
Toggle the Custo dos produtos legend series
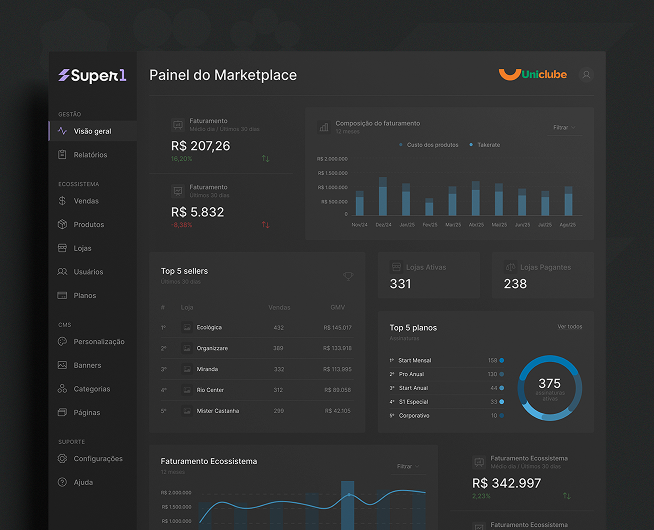coord(432,145)
